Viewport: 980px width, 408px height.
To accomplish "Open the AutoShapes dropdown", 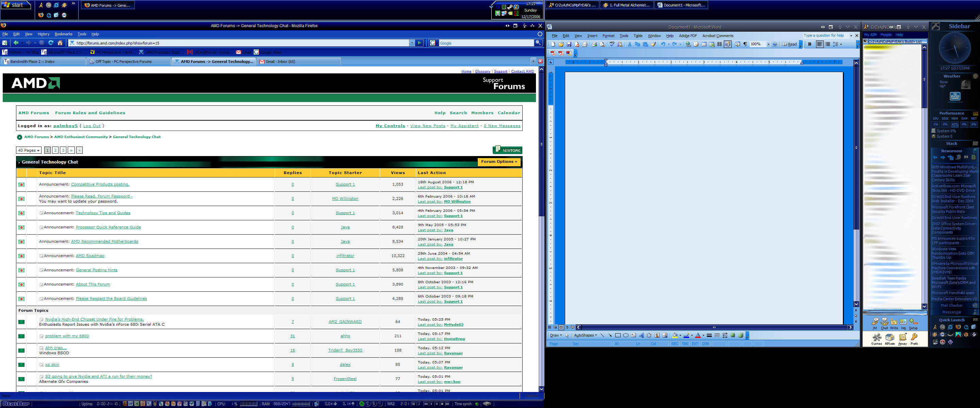I will [586, 335].
